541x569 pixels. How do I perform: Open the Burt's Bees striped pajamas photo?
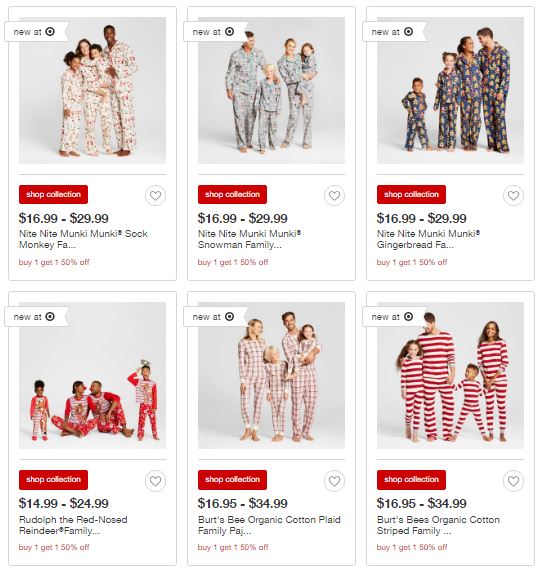coord(450,376)
